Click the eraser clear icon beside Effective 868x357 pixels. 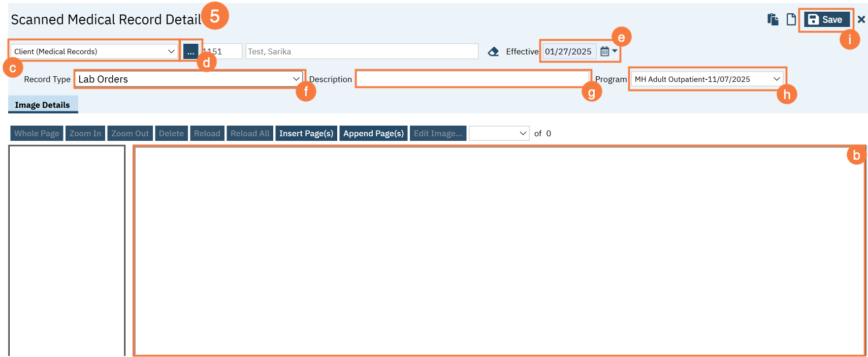(x=493, y=51)
